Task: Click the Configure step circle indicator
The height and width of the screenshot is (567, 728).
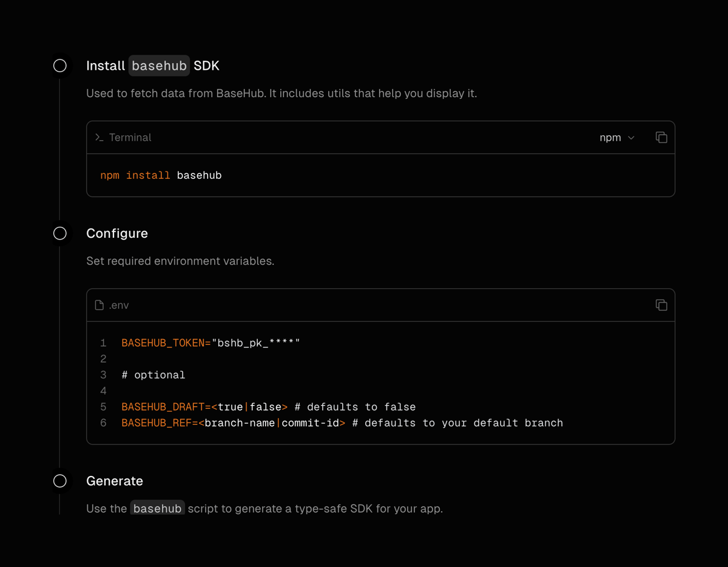Action: coord(59,233)
